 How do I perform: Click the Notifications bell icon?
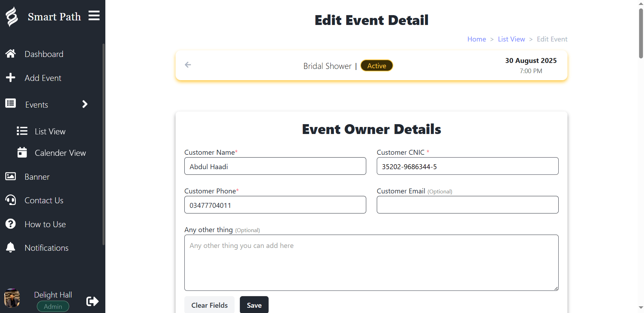pyautogui.click(x=11, y=248)
